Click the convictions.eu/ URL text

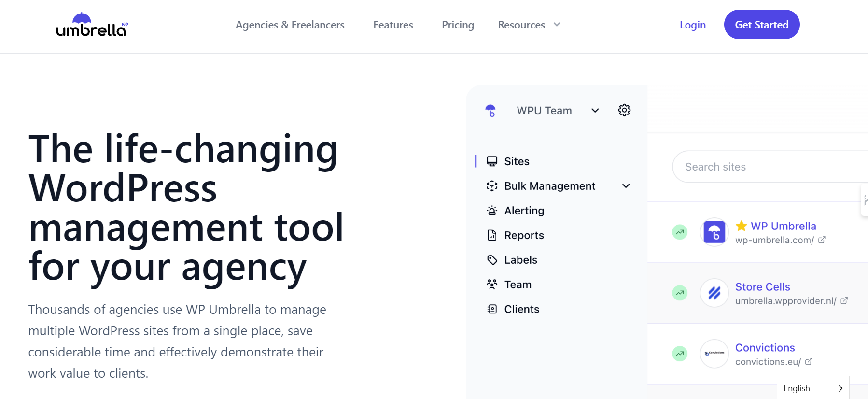tap(768, 362)
